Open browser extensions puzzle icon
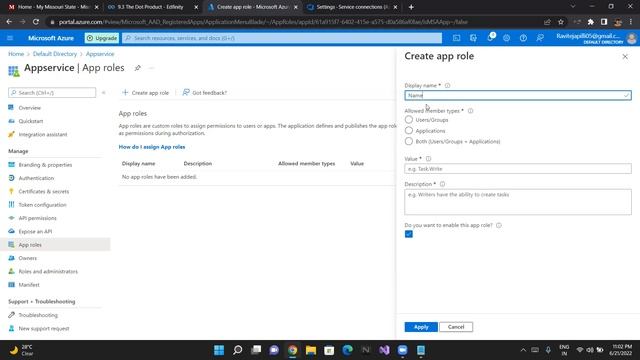The height and width of the screenshot is (360, 640). coord(590,22)
